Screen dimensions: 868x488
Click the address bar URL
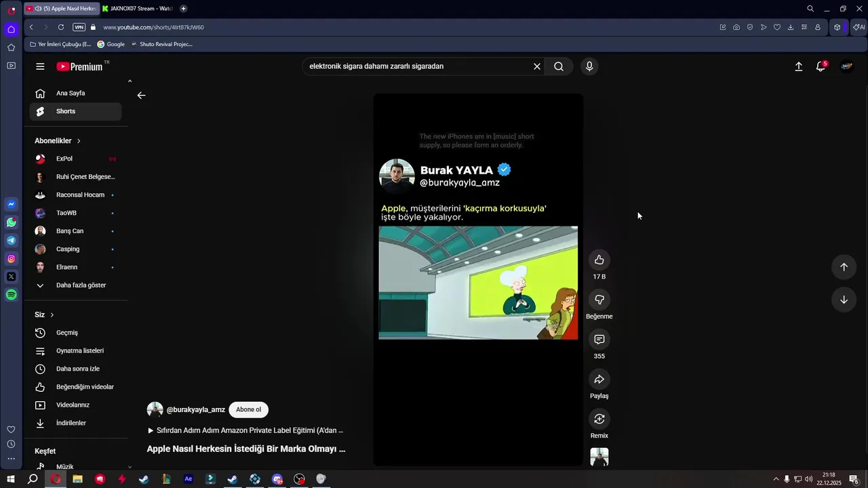pyautogui.click(x=153, y=27)
